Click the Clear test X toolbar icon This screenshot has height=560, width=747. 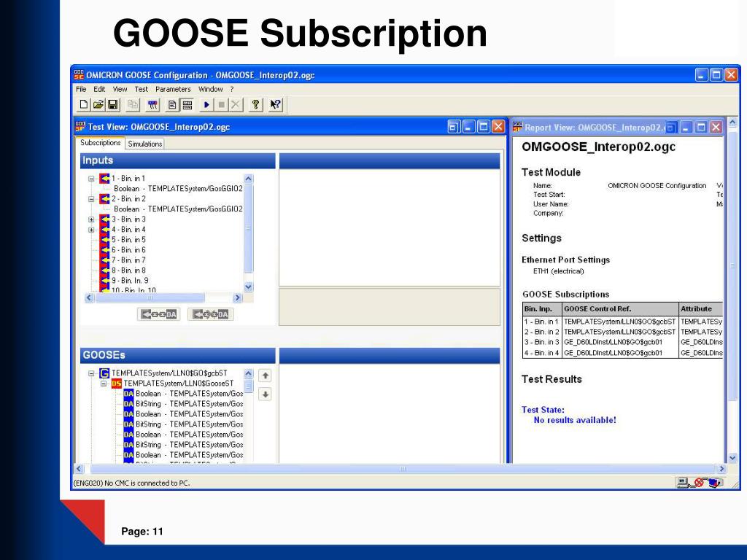[x=236, y=105]
